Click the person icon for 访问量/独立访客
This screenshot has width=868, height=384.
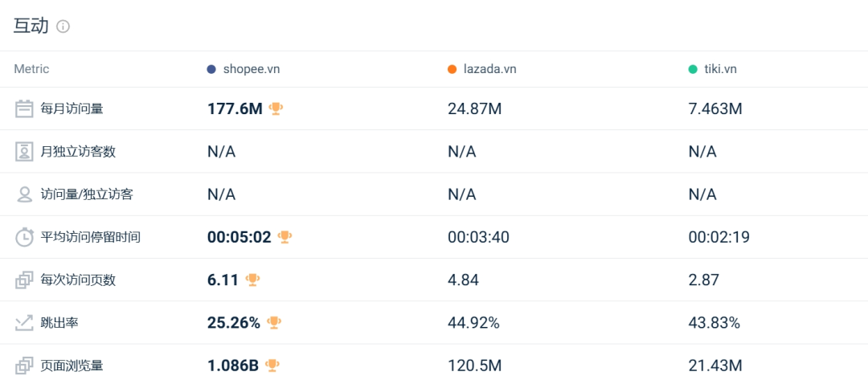pyautogui.click(x=24, y=194)
